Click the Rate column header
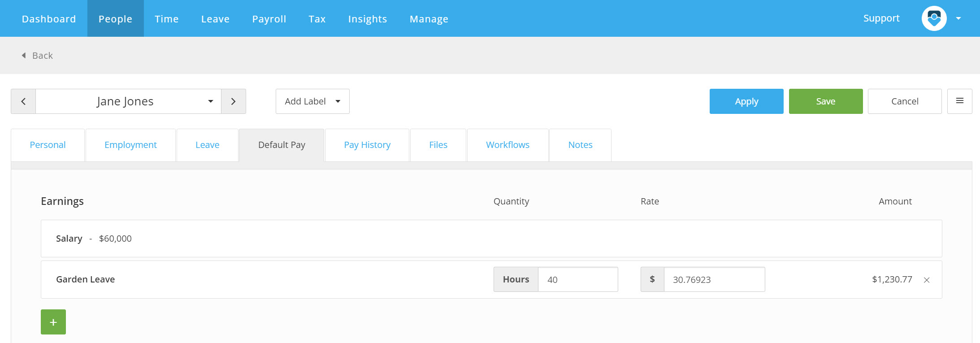The width and height of the screenshot is (980, 343). [650, 201]
